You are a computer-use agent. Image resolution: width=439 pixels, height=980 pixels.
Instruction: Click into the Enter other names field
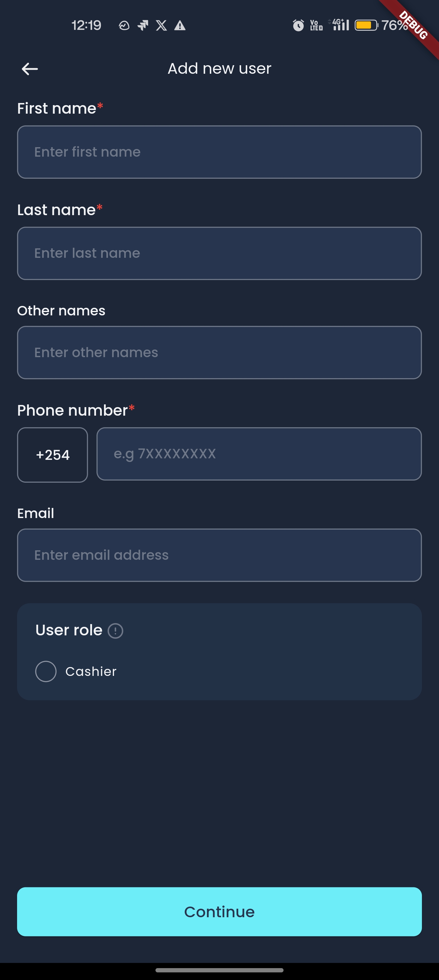[x=219, y=353]
